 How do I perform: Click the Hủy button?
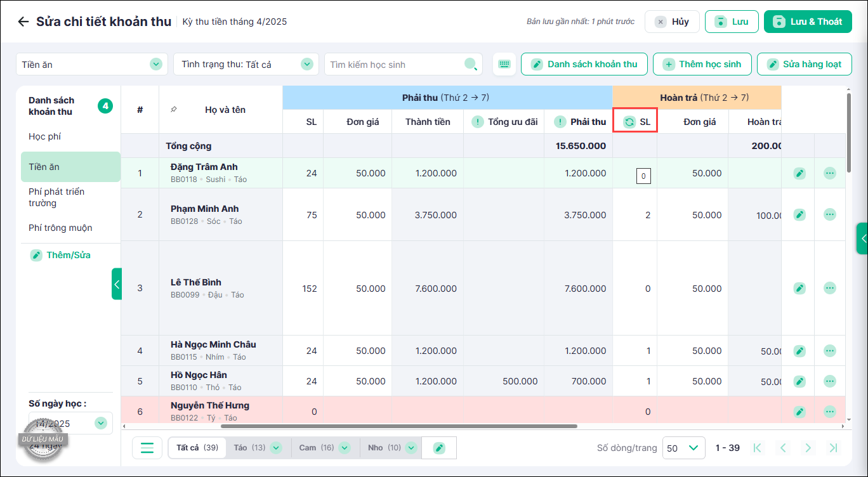point(672,22)
